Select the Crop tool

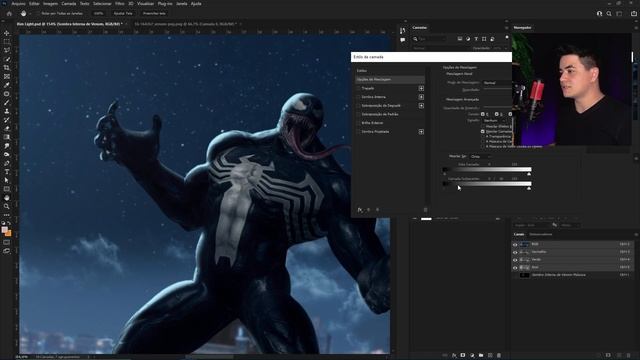[7, 68]
